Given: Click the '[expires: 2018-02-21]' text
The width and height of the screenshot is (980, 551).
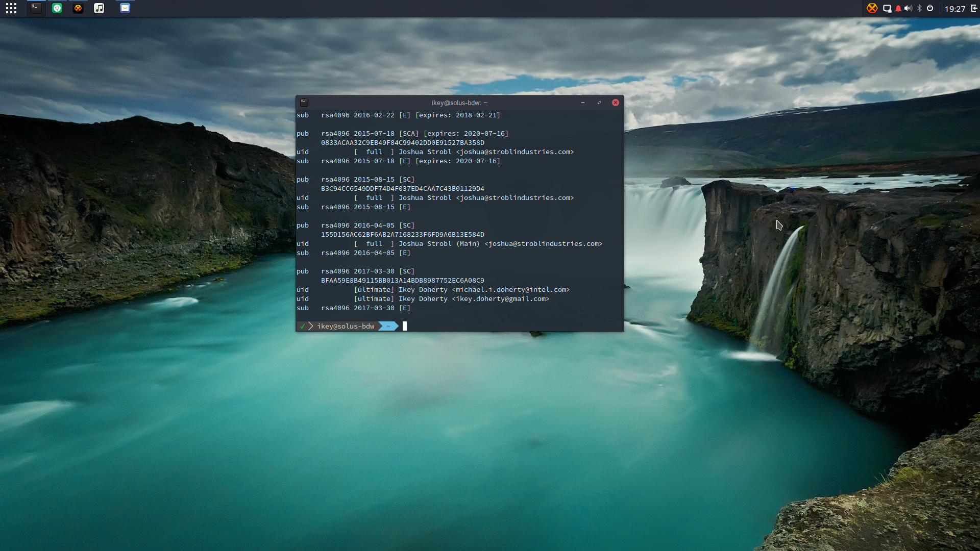Looking at the screenshot, I should (x=458, y=115).
